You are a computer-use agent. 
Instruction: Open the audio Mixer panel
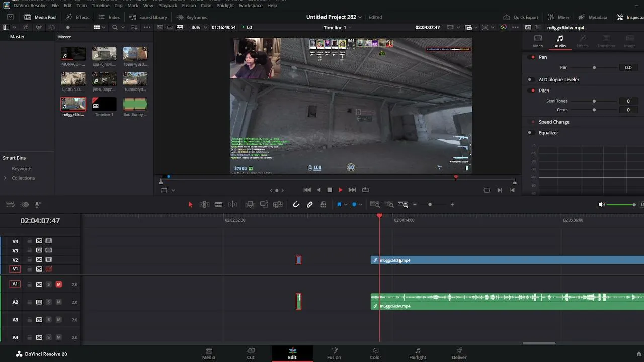tap(558, 17)
